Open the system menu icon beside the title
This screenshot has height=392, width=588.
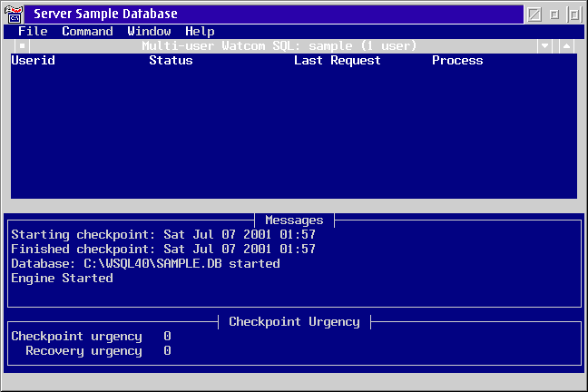(x=14, y=15)
